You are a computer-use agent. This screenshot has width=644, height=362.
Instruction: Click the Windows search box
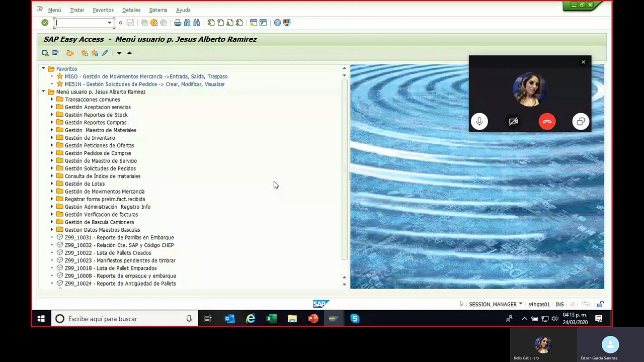click(x=124, y=319)
